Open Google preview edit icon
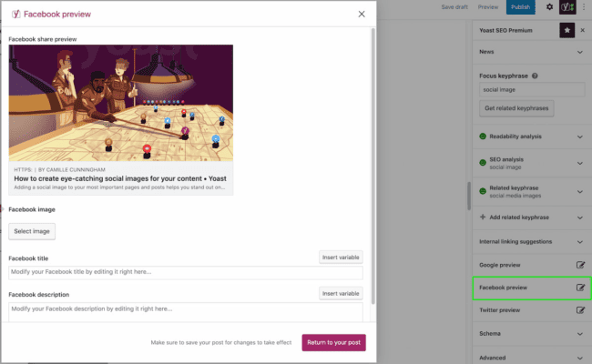Viewport: 592px width, 364px height. tap(580, 265)
